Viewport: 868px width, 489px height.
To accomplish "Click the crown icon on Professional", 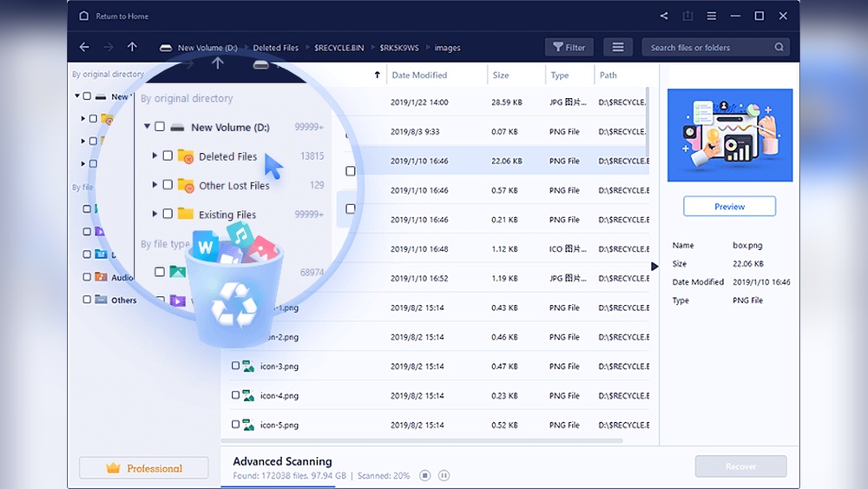I will pos(113,468).
